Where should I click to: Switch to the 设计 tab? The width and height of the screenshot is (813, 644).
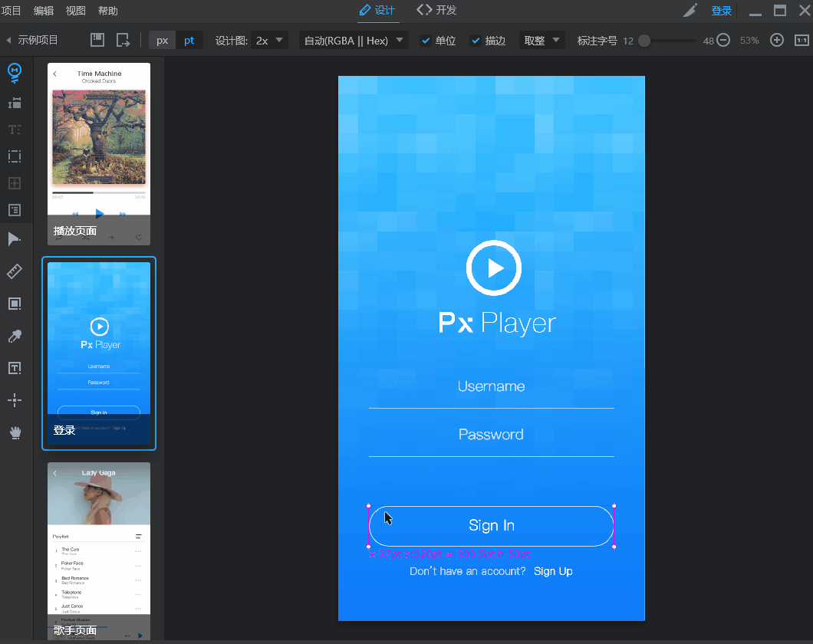[x=378, y=11]
